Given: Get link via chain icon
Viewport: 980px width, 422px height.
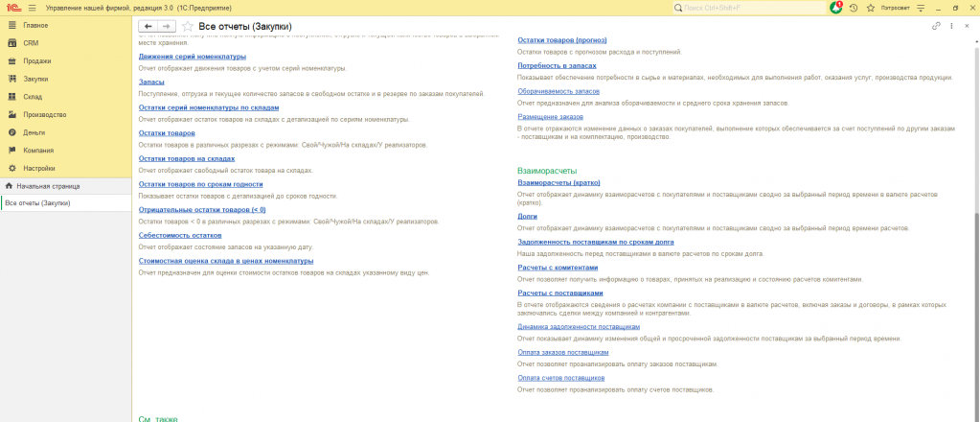Looking at the screenshot, I should point(936,26).
